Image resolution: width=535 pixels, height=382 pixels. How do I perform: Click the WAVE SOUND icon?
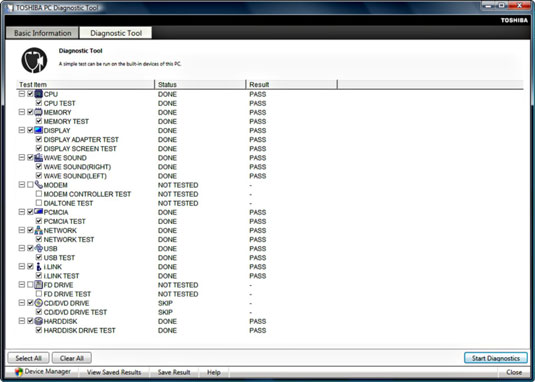(x=39, y=157)
